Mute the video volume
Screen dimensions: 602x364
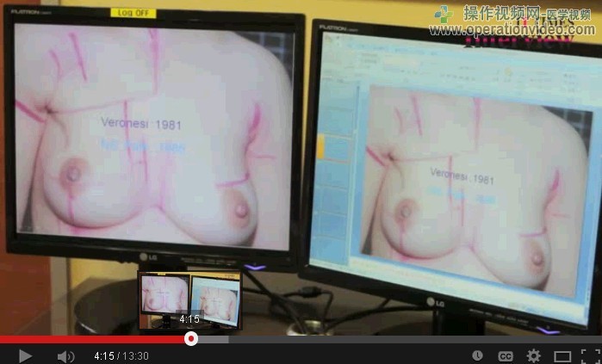click(65, 356)
